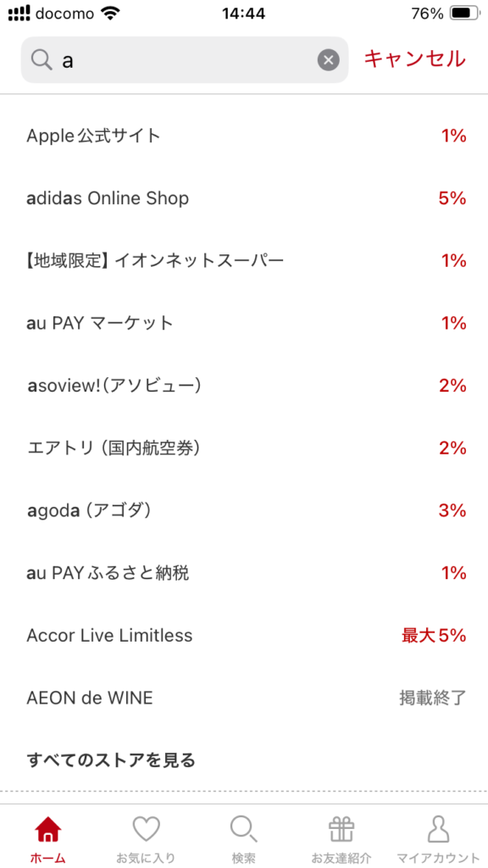Tap the magnifier icon in search bar
The width and height of the screenshot is (488, 868).
pyautogui.click(x=42, y=60)
